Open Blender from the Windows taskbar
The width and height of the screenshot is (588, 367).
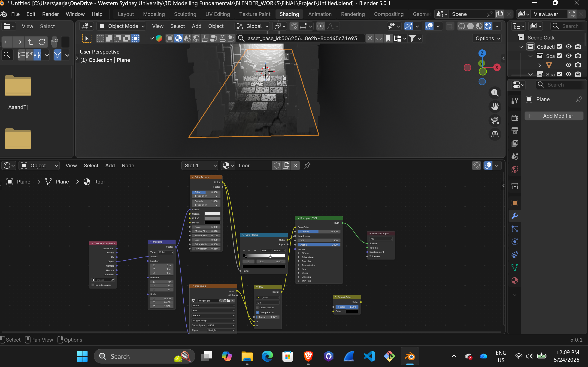[x=410, y=356]
